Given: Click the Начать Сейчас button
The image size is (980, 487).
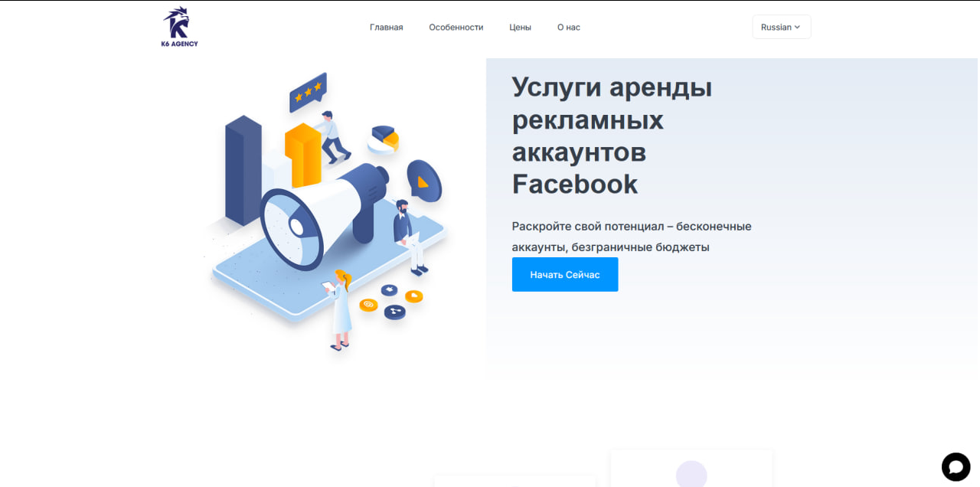Looking at the screenshot, I should 565,274.
